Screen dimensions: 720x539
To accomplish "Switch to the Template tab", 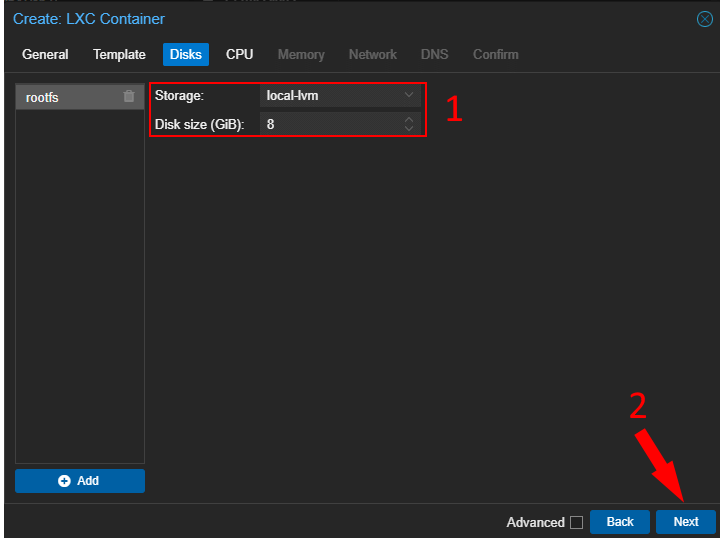I will [119, 55].
